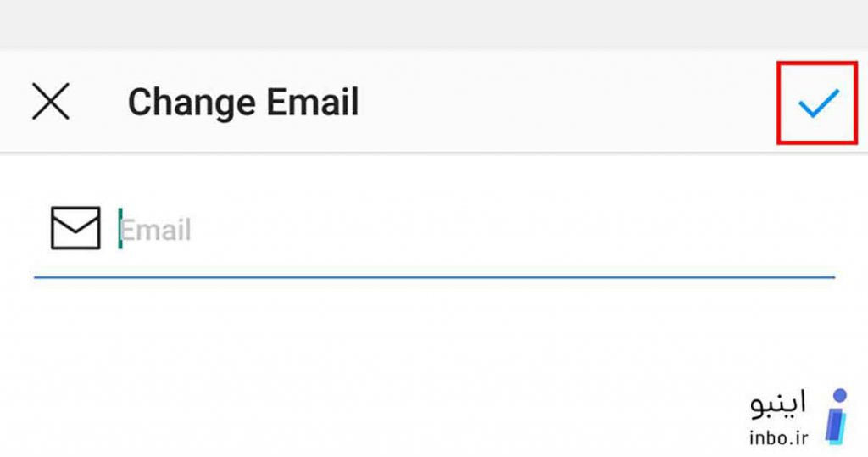The image size is (868, 457).
Task: Close Change Email screen with the X
Action: point(50,102)
